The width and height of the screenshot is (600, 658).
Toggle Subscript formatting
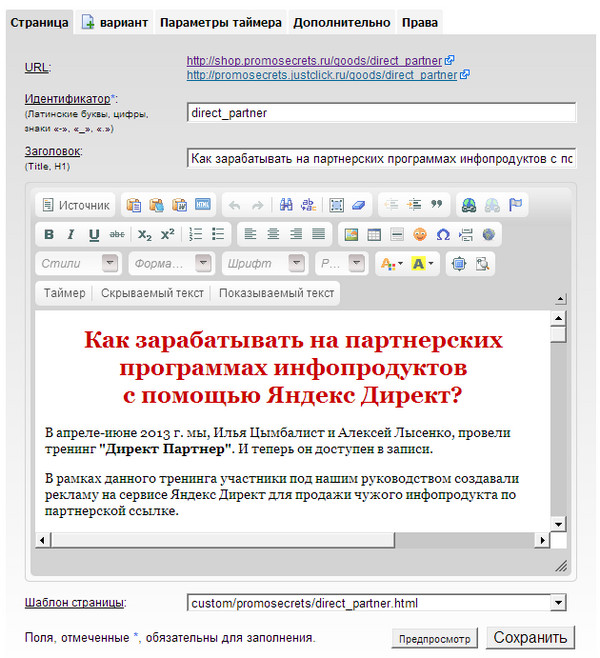(x=145, y=234)
